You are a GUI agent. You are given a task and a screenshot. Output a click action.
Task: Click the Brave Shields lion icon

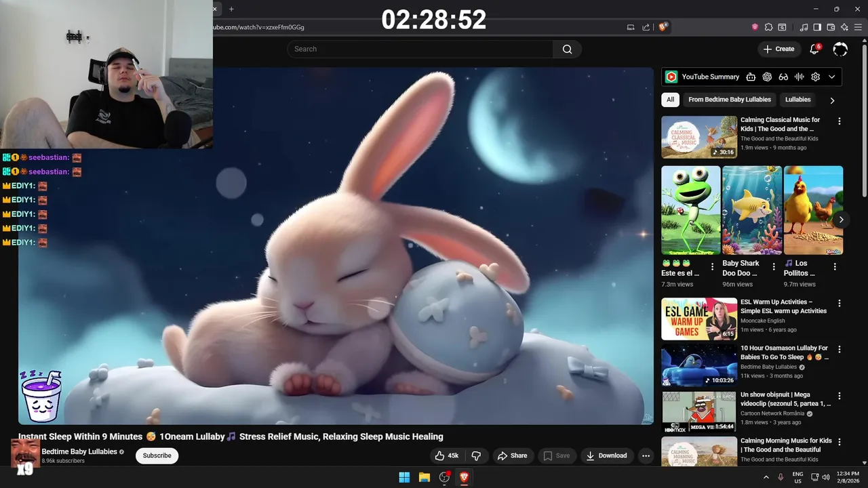[x=663, y=27]
